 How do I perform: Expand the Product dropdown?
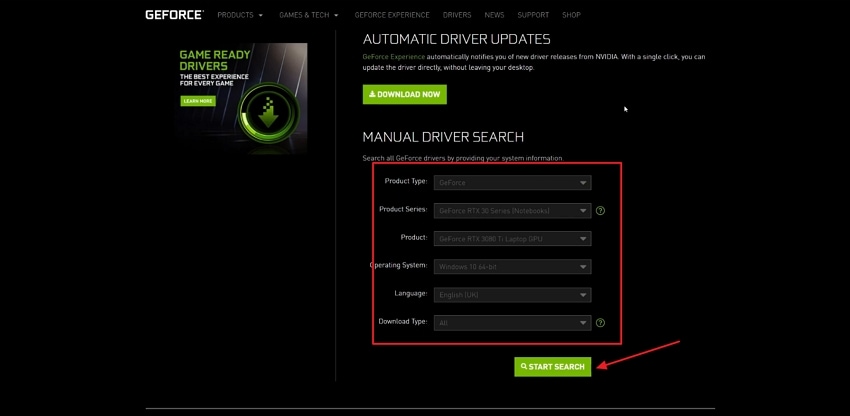pyautogui.click(x=512, y=239)
